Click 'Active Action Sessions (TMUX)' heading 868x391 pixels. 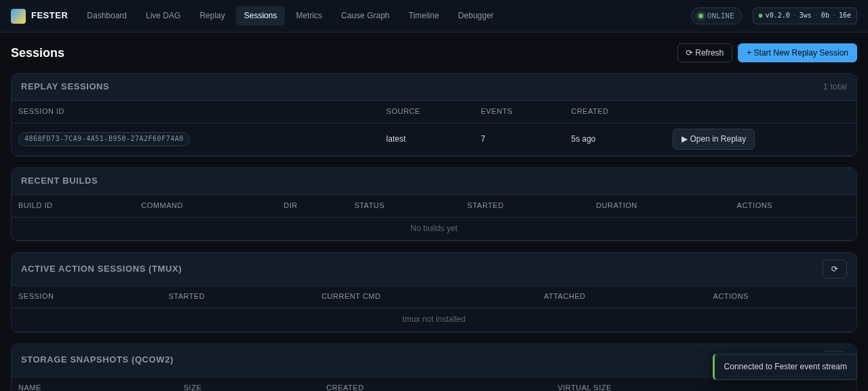(101, 269)
